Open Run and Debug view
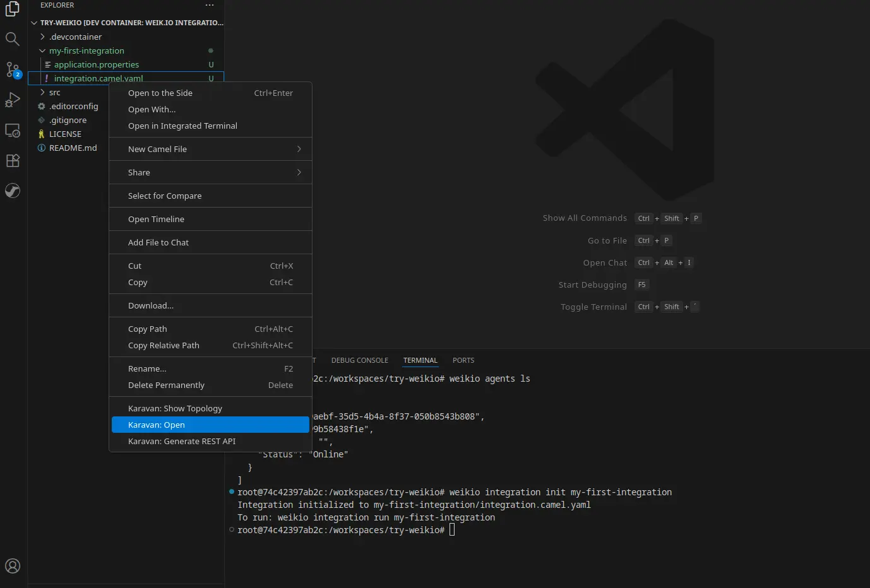Screen dimensions: 870x588 point(13,100)
